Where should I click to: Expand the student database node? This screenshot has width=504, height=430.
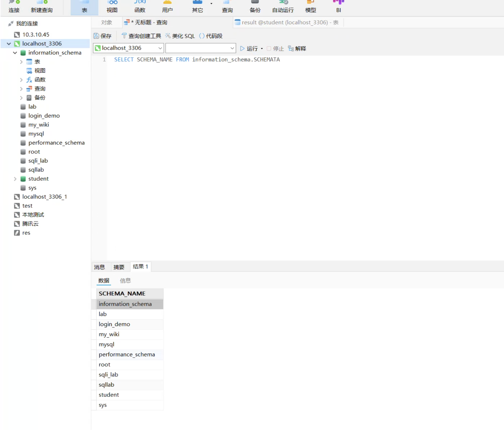(x=15, y=179)
